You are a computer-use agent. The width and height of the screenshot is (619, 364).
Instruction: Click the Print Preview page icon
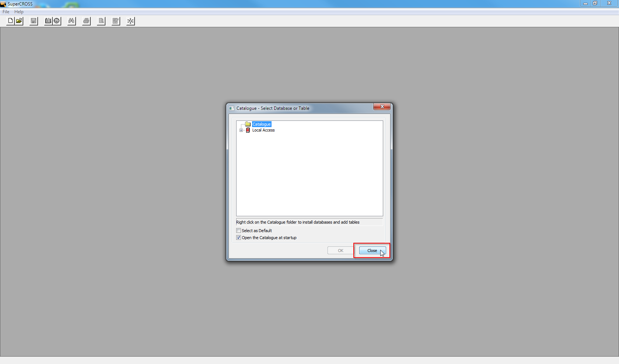tap(101, 21)
